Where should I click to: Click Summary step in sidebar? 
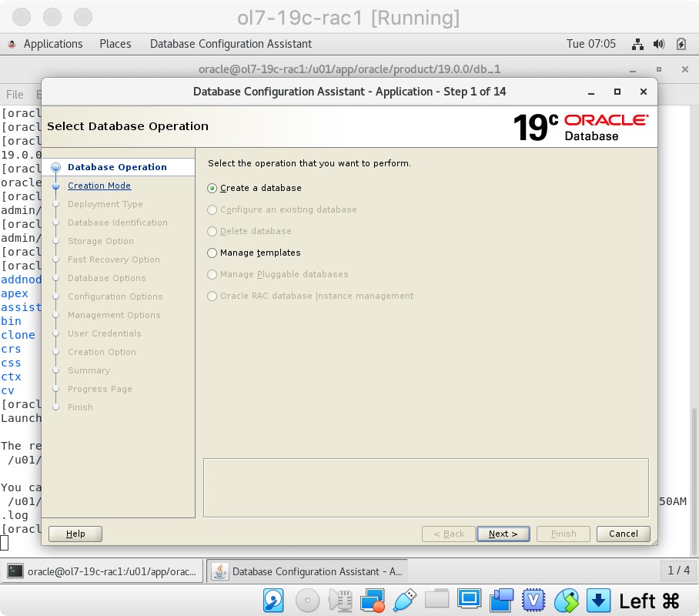89,370
